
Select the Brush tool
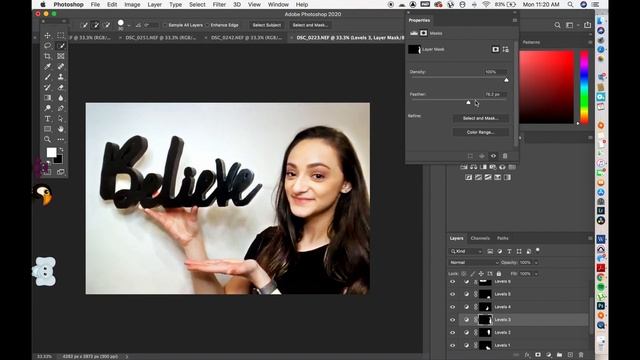pos(47,77)
